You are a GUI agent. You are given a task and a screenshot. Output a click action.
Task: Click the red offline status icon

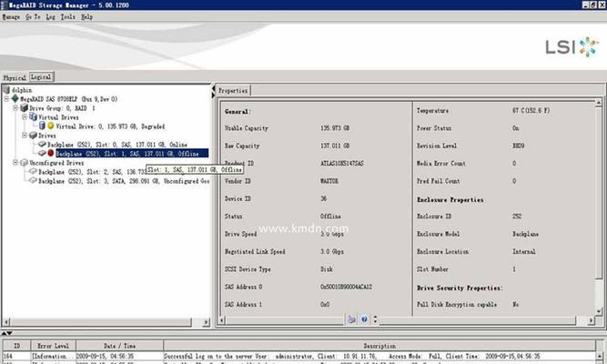51,153
